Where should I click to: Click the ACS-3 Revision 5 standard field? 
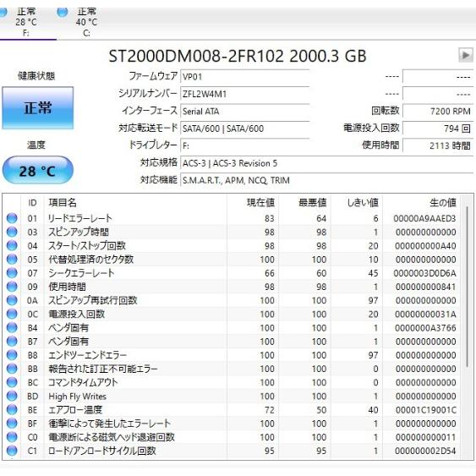pos(326,163)
